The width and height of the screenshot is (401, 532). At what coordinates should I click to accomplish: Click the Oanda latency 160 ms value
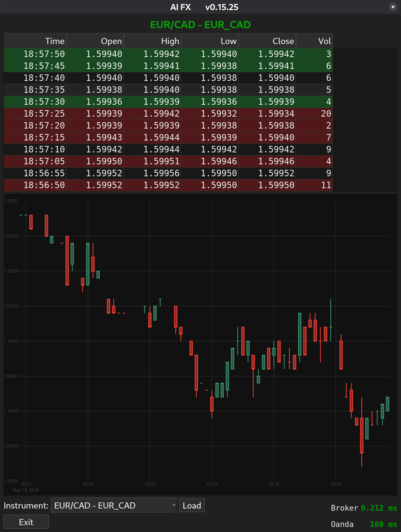click(x=383, y=524)
